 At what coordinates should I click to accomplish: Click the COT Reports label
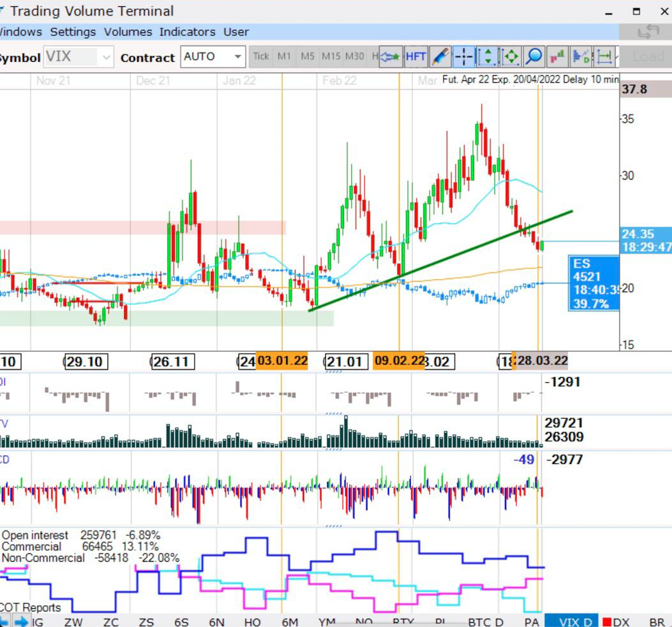coord(30,608)
